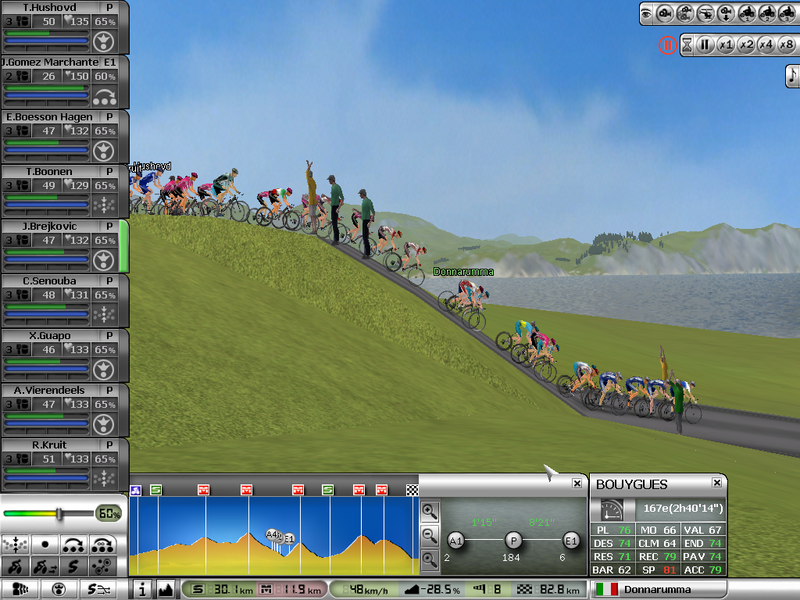
Task: Adjust the 60% effort slider
Action: tap(60, 513)
